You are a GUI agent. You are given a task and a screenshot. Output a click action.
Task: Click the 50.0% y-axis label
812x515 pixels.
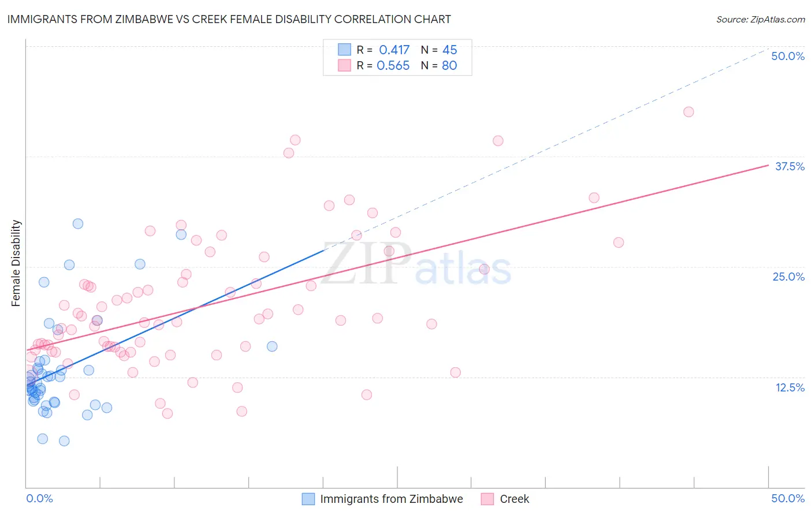(788, 56)
